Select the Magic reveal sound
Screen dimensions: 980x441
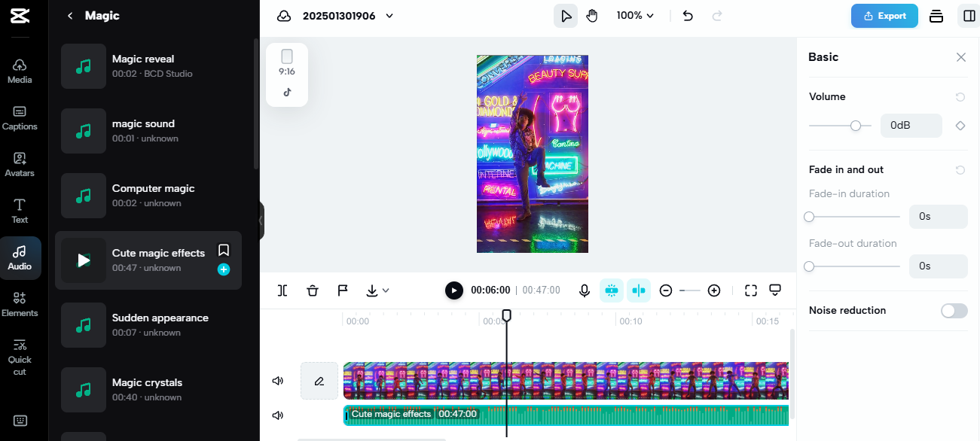pos(148,66)
